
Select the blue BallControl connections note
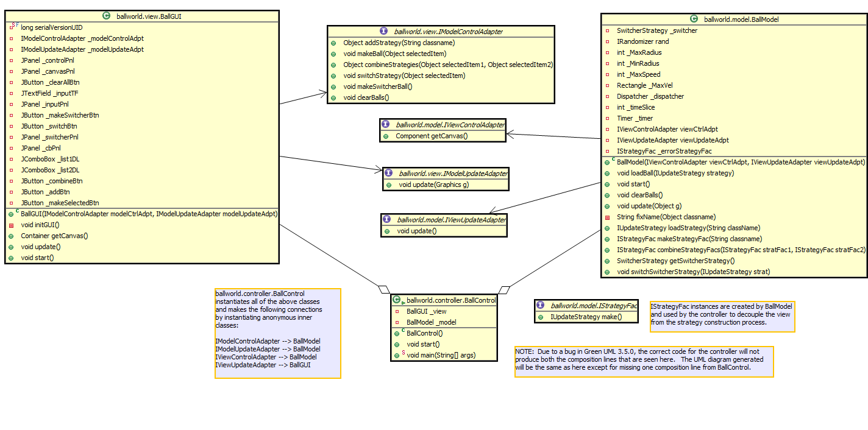point(277,333)
